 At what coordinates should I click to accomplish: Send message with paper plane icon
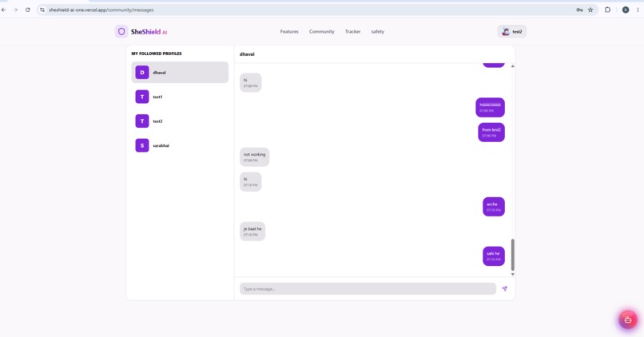pyautogui.click(x=504, y=288)
